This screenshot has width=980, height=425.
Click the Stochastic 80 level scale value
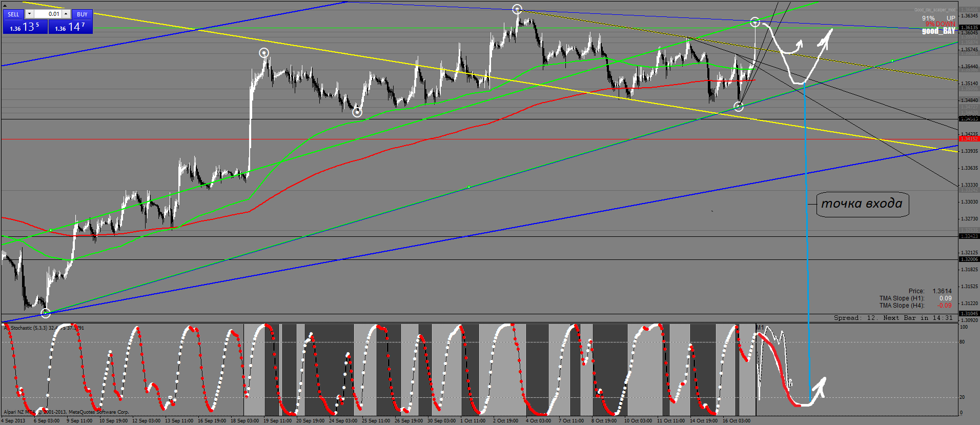point(963,342)
